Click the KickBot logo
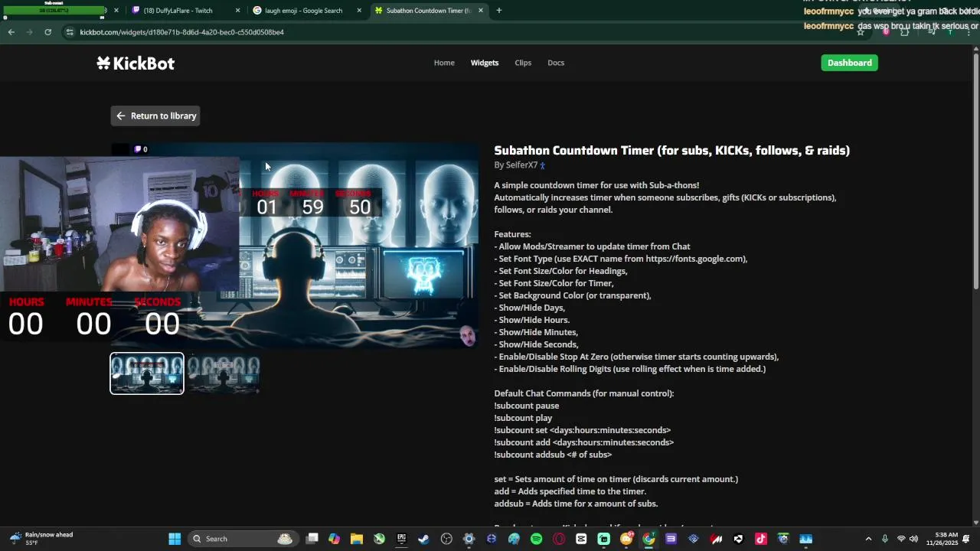Screen dimensions: 980x551 click(x=136, y=64)
